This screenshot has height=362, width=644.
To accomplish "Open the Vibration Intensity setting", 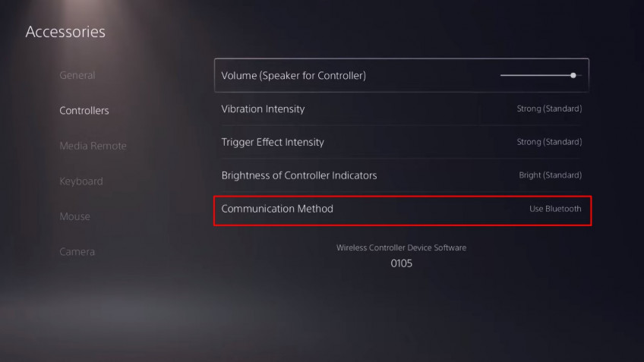I will point(402,109).
